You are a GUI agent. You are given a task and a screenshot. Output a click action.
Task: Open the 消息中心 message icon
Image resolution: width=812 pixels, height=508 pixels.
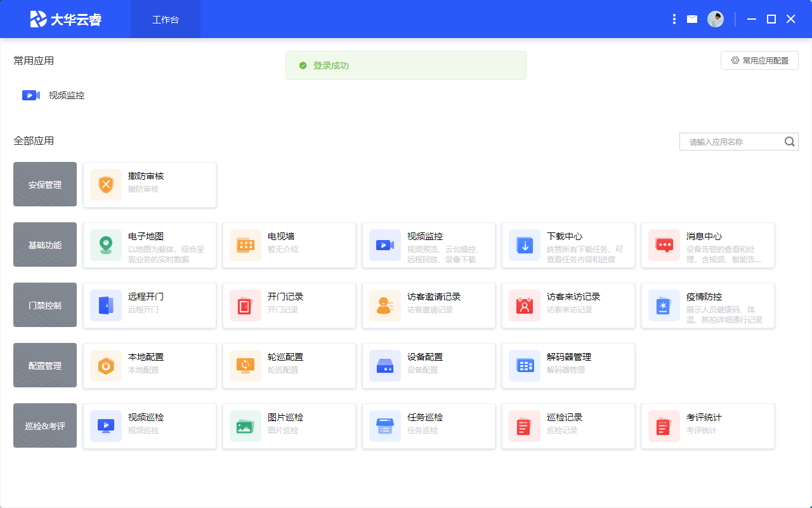tap(664, 245)
